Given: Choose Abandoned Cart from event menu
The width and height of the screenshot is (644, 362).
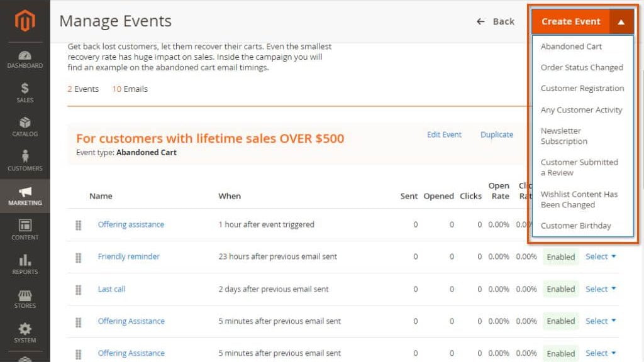Looking at the screenshot, I should pyautogui.click(x=571, y=47).
